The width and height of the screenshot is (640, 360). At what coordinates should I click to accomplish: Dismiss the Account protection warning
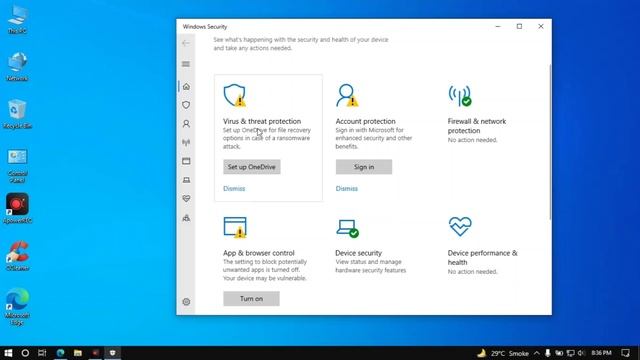tap(347, 189)
